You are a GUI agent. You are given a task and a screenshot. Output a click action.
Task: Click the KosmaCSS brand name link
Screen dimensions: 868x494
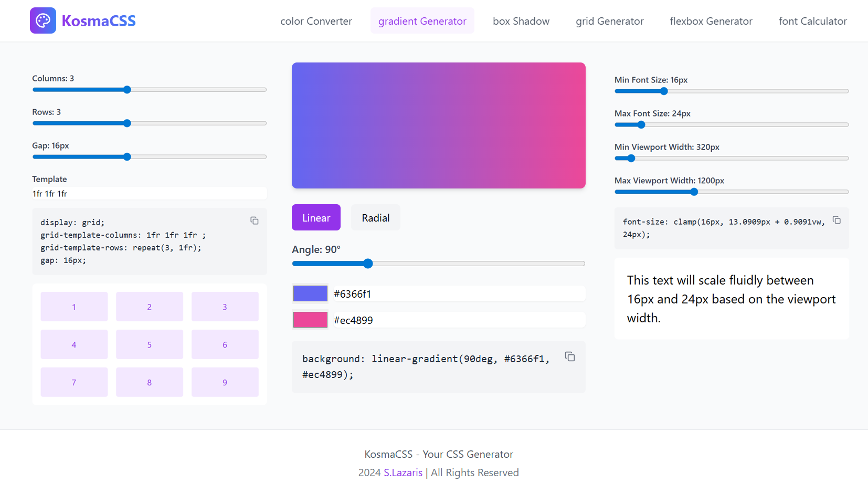[99, 21]
